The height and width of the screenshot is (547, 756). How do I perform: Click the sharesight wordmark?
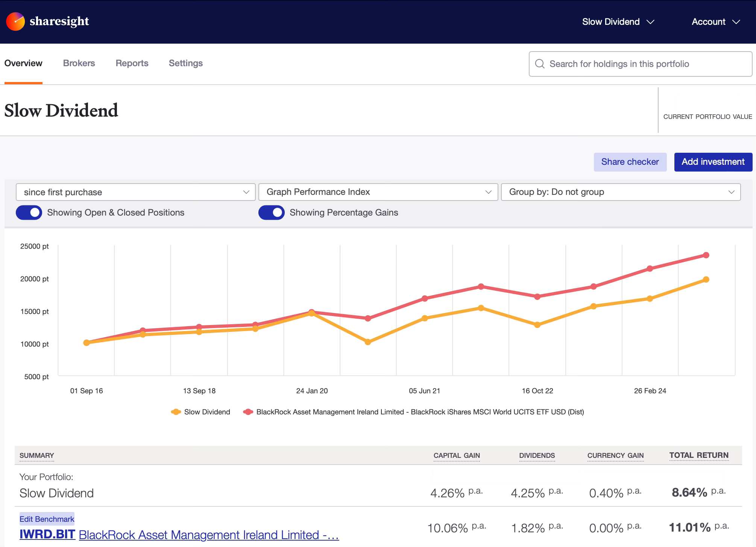59,21
